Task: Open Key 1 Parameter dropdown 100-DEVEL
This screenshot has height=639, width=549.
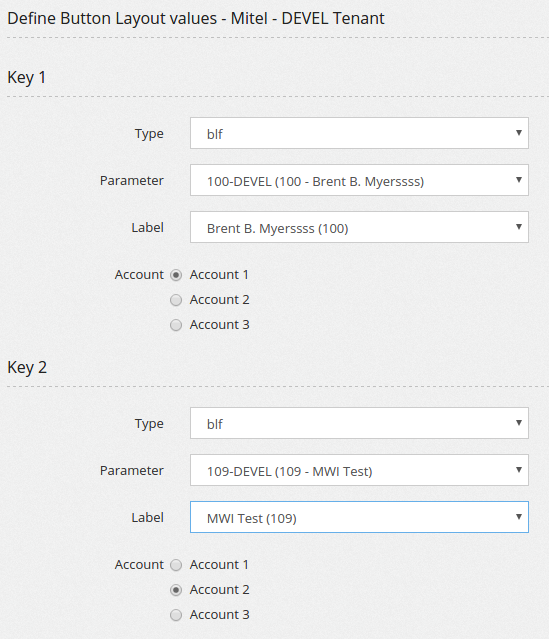Action: pyautogui.click(x=359, y=180)
